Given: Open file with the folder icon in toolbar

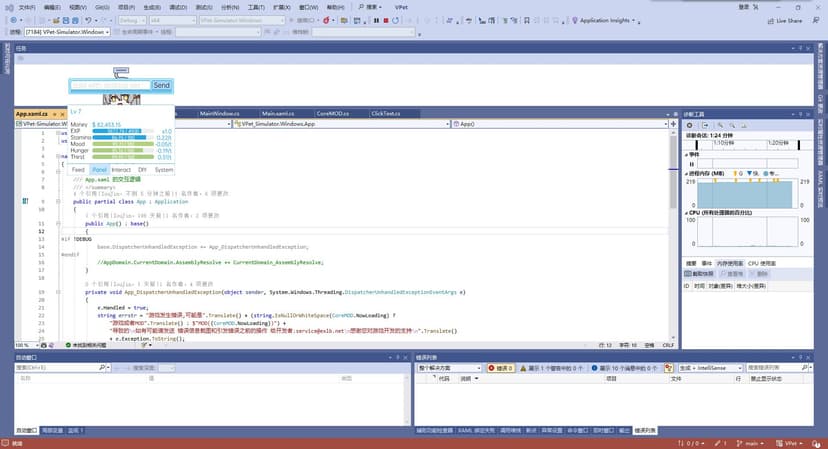Looking at the screenshot, I should (x=55, y=20).
